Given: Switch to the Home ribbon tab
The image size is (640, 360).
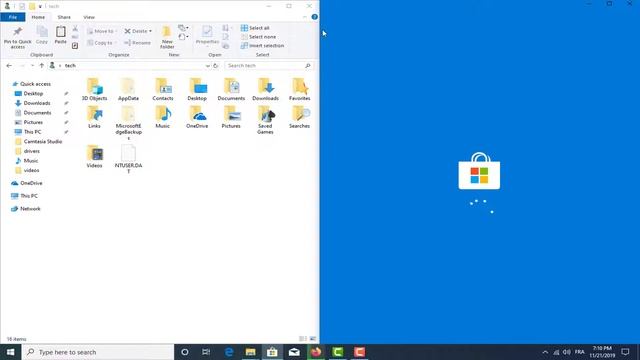Looking at the screenshot, I should pos(38,17).
